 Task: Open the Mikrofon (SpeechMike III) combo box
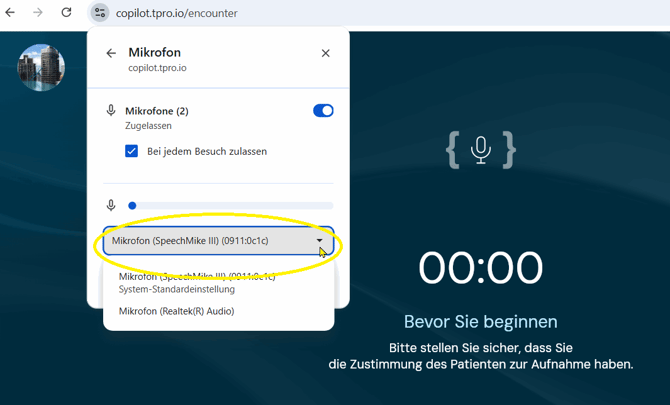pos(210,241)
